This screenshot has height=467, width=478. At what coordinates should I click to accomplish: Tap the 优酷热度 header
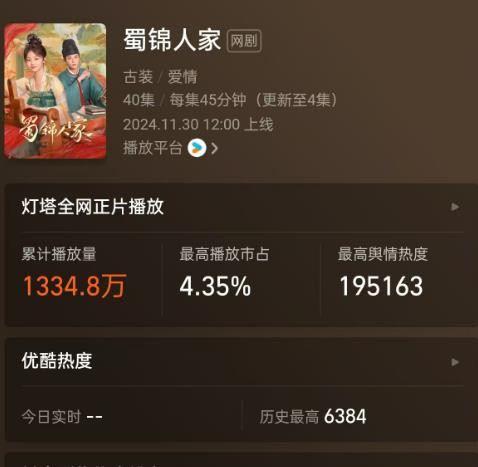[x=57, y=361]
